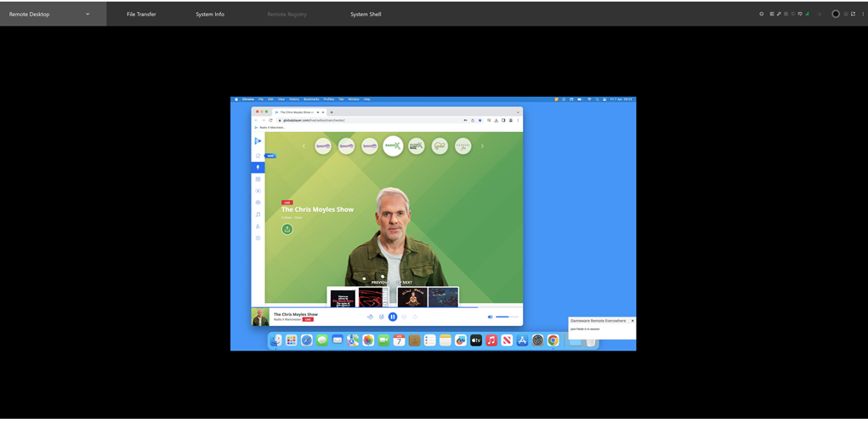868x423 pixels.
Task: Open the Dameware three-dot options menu
Action: click(x=863, y=14)
